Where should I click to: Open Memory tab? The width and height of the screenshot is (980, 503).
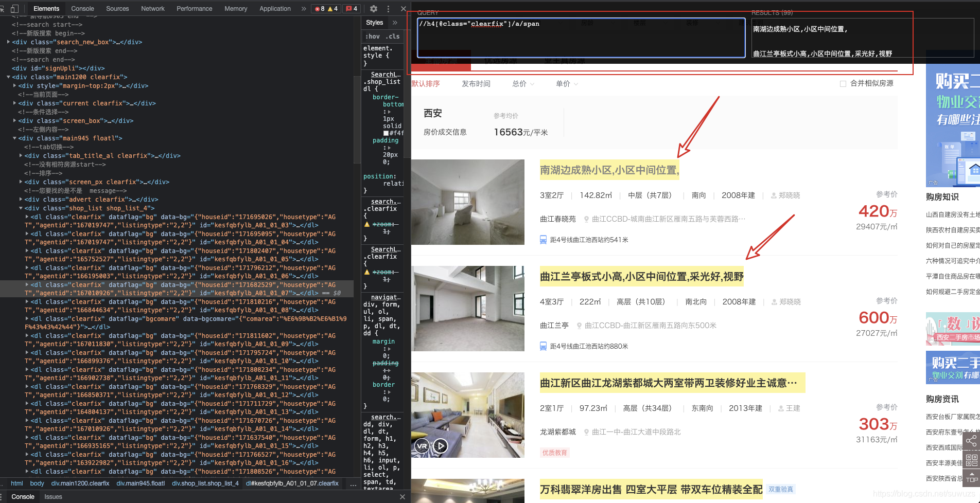pos(236,9)
